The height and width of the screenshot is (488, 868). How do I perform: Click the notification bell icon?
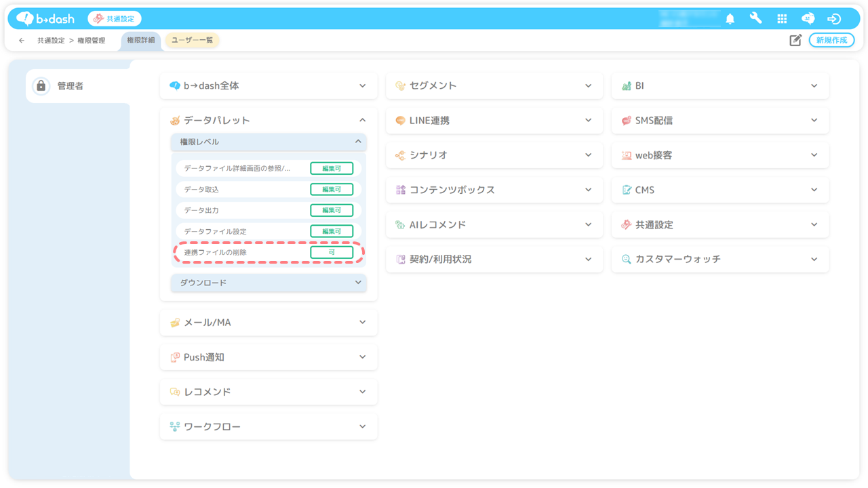(730, 19)
